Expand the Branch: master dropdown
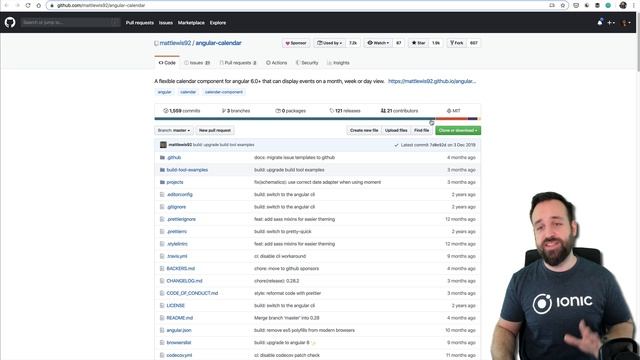The image size is (640, 360). coord(174,130)
